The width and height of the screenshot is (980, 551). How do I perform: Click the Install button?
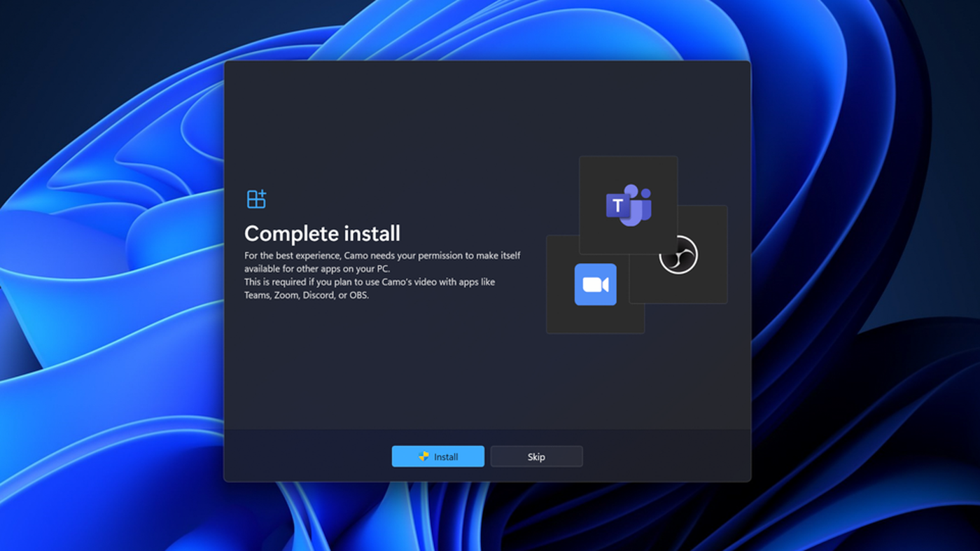[438, 456]
